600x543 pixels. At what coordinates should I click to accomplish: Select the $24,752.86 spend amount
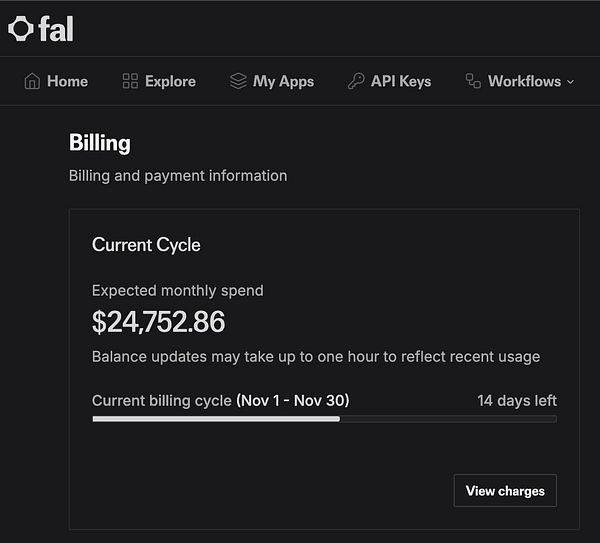pyautogui.click(x=158, y=322)
